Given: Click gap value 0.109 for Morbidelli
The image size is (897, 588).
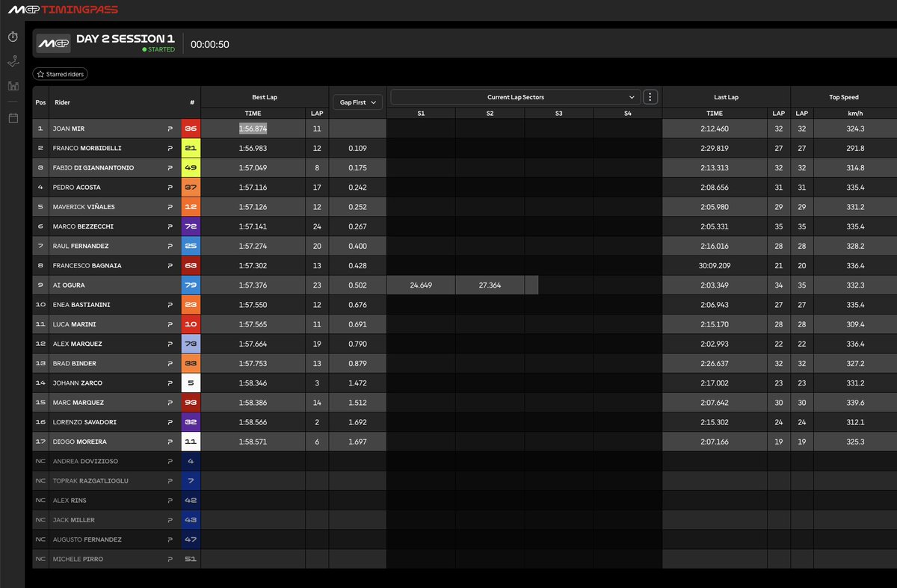Looking at the screenshot, I should pos(357,148).
